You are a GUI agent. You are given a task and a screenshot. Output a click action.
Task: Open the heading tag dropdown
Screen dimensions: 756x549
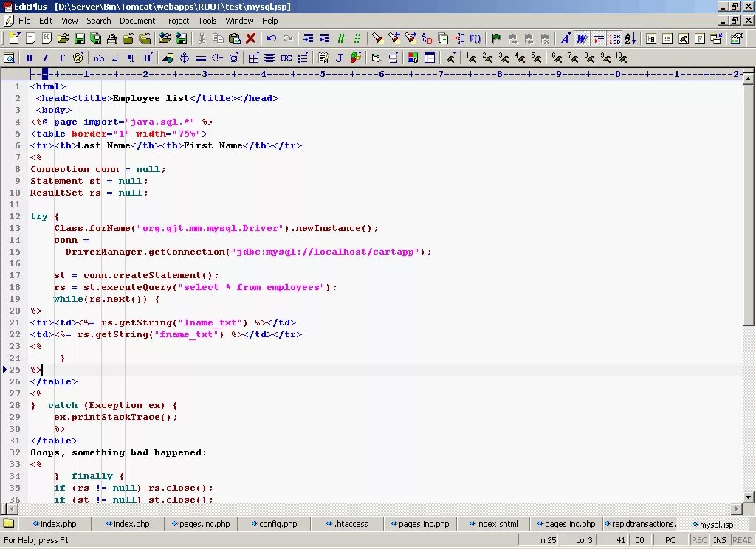150,54
